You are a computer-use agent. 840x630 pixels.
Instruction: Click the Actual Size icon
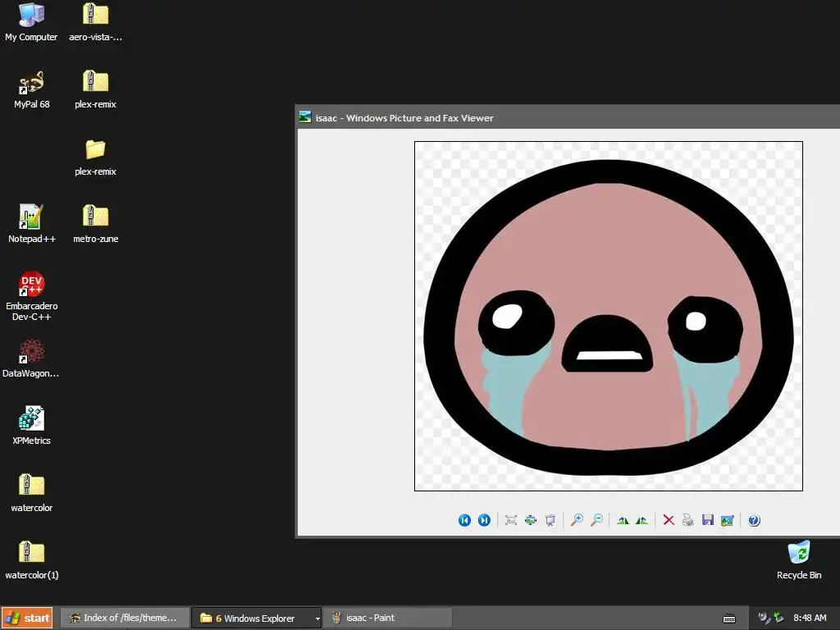531,520
